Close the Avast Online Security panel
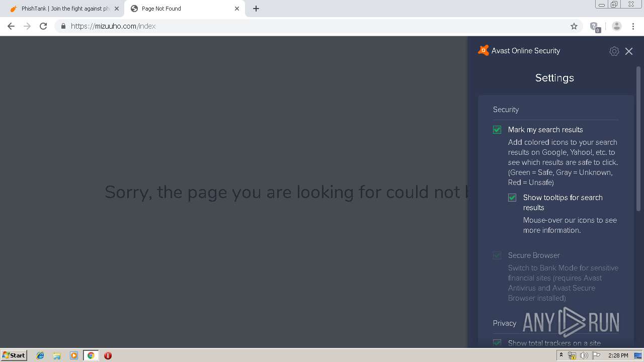Image resolution: width=644 pixels, height=362 pixels. click(x=629, y=51)
